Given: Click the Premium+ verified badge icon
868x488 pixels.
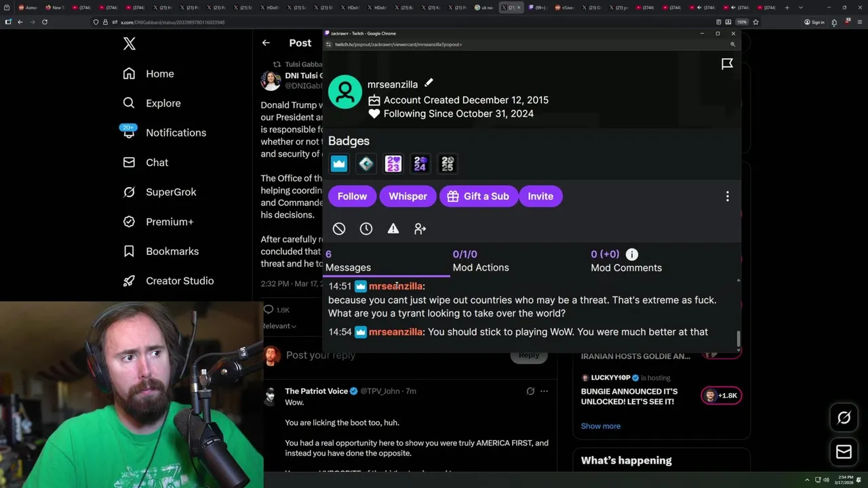Looking at the screenshot, I should pos(129,222).
